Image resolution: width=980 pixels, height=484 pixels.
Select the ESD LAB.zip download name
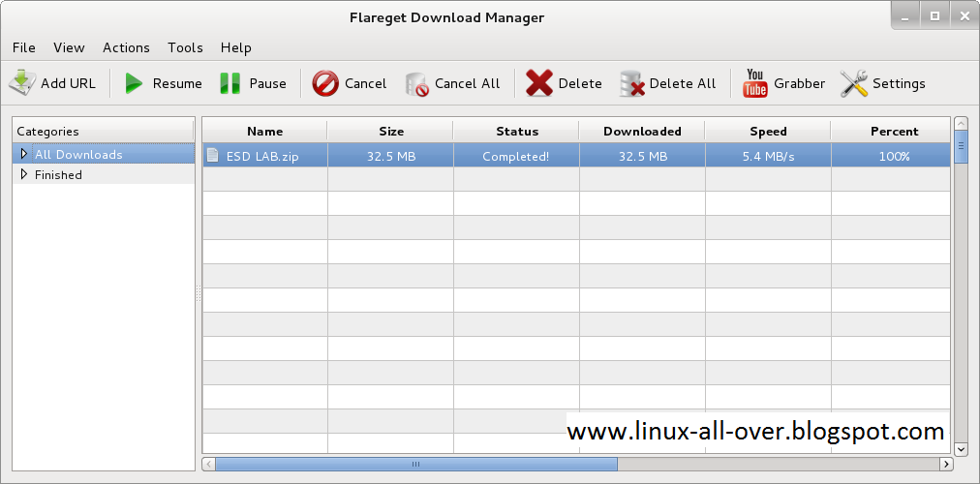[x=262, y=156]
